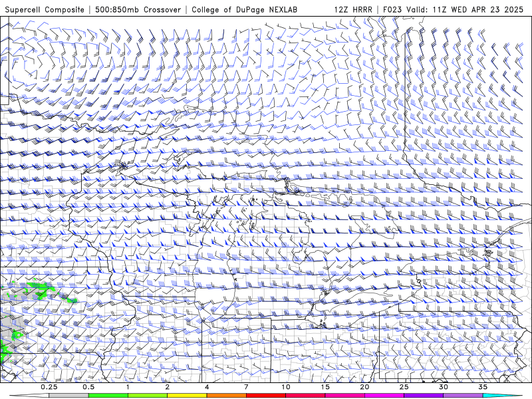532x399 pixels.
Task: Click the lavender 30–35 colorbar segment
Action: [x=463, y=396]
